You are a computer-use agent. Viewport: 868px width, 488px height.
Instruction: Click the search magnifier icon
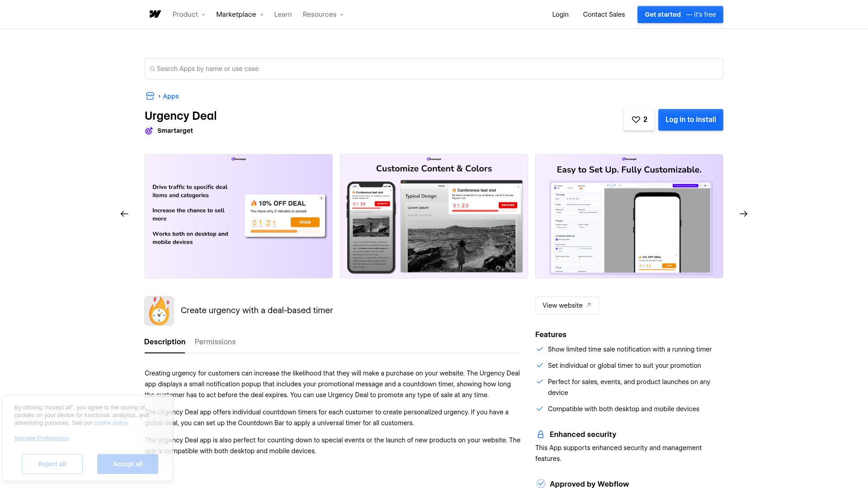point(152,69)
